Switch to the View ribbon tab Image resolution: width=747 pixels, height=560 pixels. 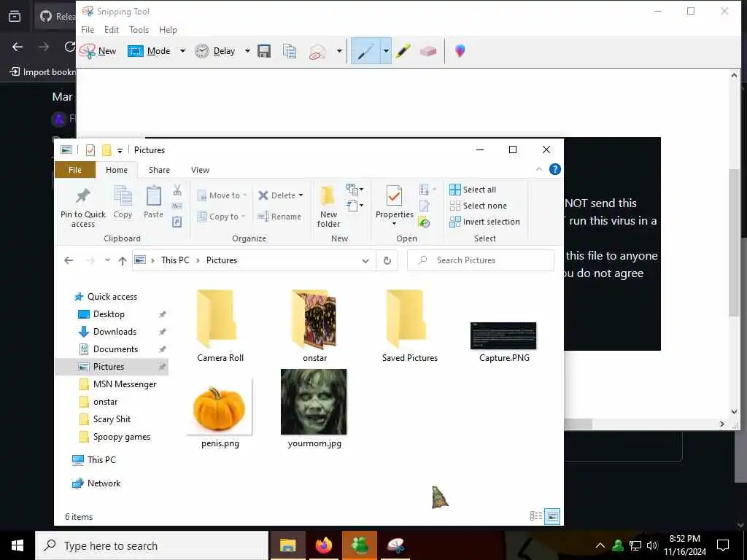point(200,170)
